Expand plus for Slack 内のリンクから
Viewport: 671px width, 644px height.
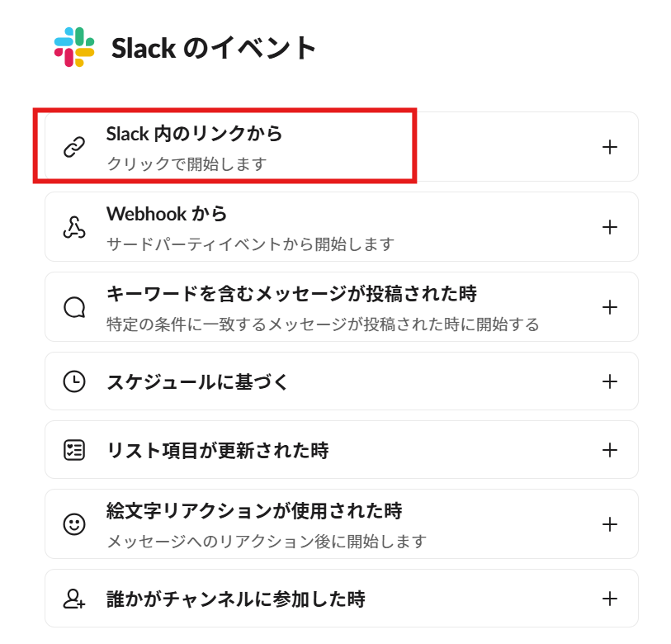[610, 147]
